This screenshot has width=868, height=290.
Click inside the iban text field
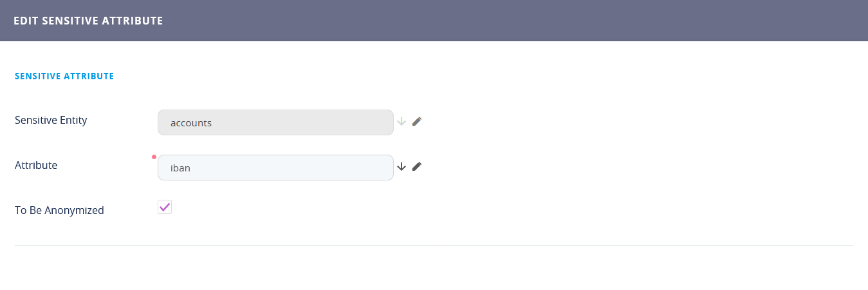coord(275,168)
